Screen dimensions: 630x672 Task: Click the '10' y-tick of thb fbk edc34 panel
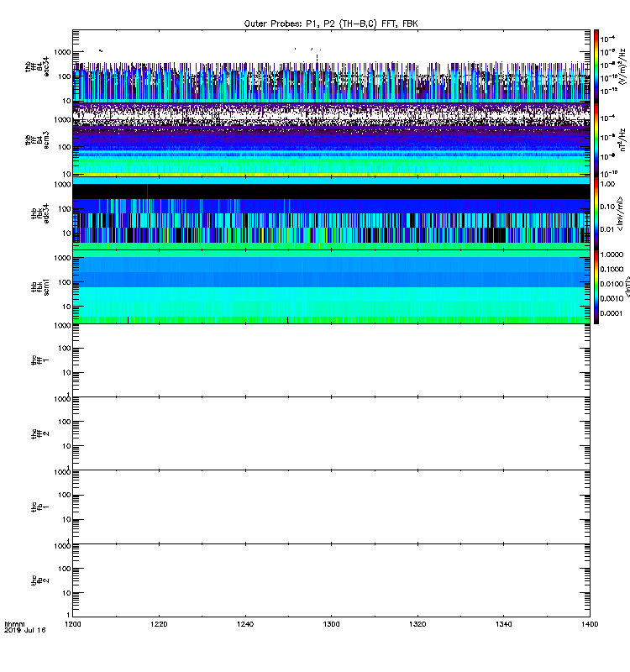(x=66, y=234)
